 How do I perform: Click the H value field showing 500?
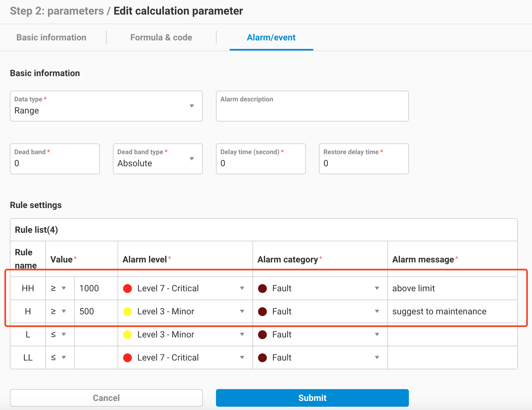[x=95, y=311]
